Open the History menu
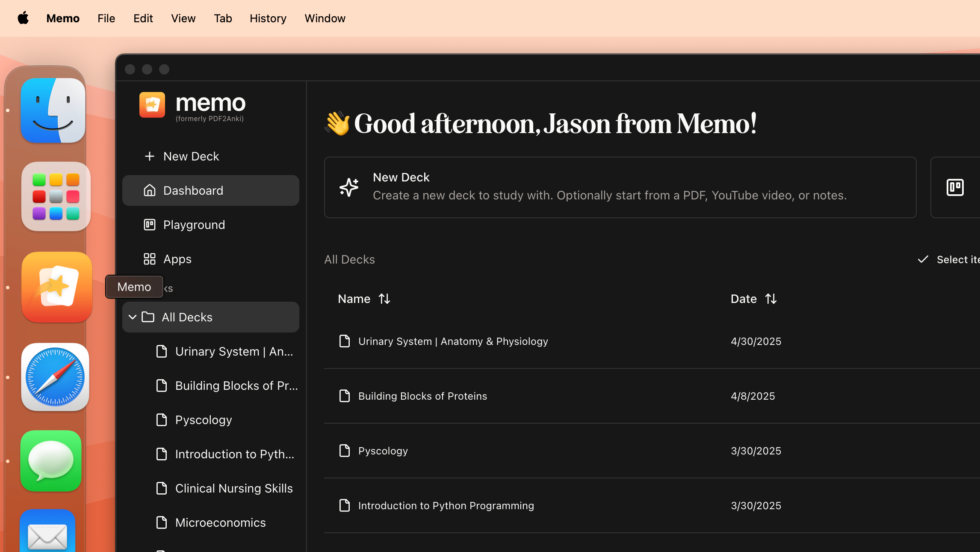Screen dimensions: 980x552 [x=268, y=18]
